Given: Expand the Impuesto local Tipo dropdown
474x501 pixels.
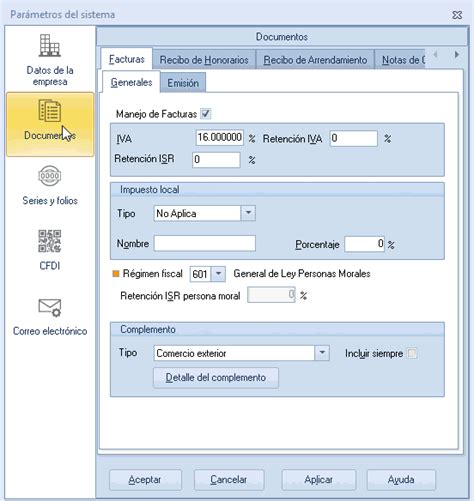Looking at the screenshot, I should click(248, 213).
